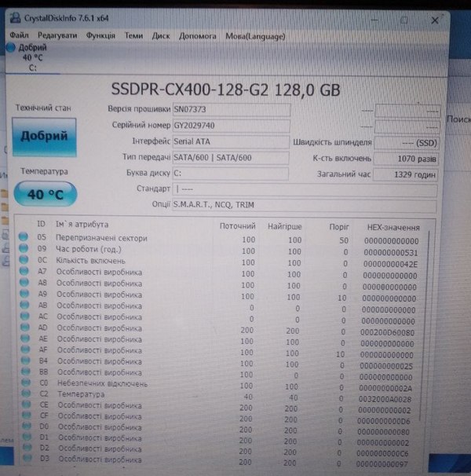Click the 1329 годин total hours field
The image size is (471, 476).
click(405, 174)
